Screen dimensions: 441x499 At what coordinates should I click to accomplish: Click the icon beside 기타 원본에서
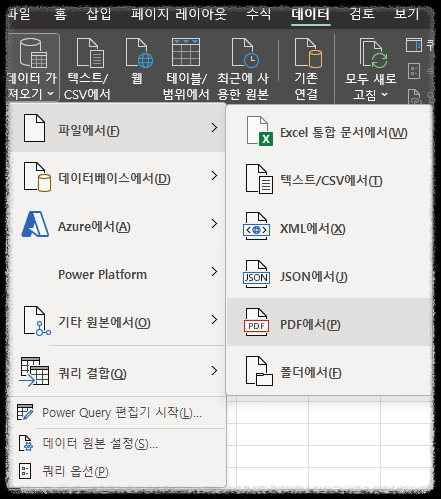pos(37,321)
